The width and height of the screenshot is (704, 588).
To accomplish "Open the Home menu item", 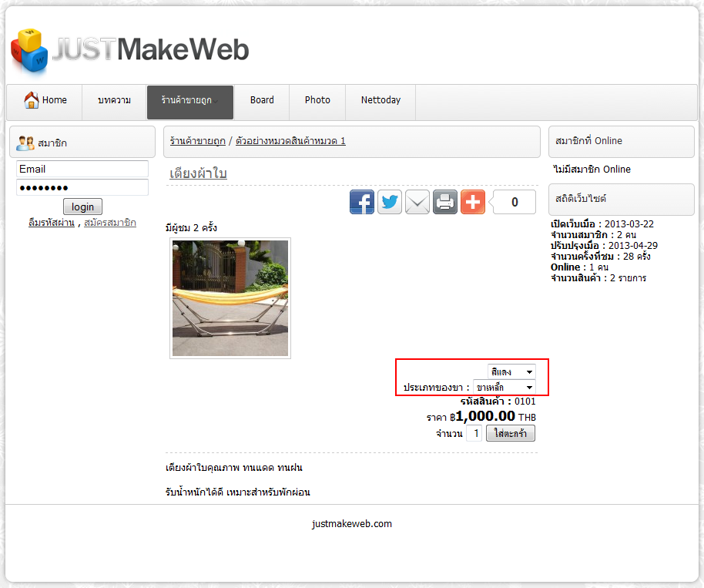I will 45,102.
